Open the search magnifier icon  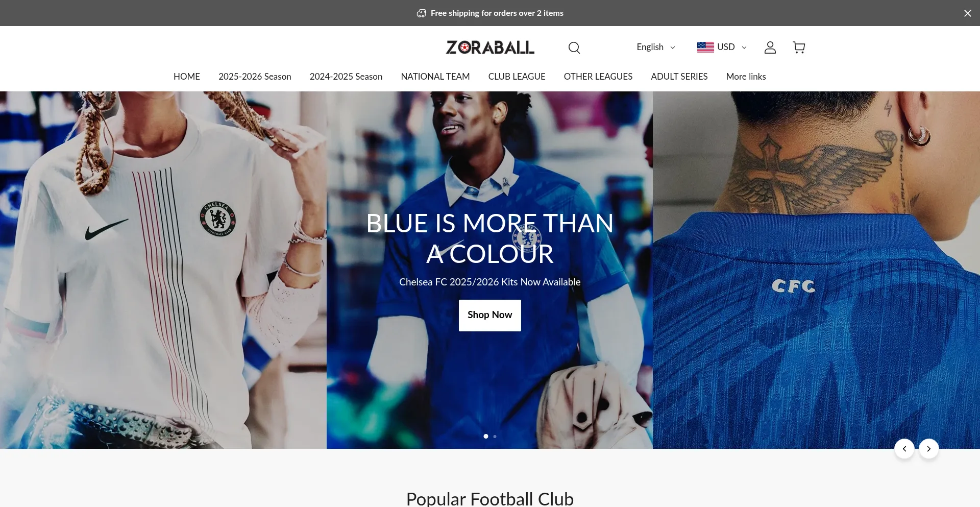point(574,47)
